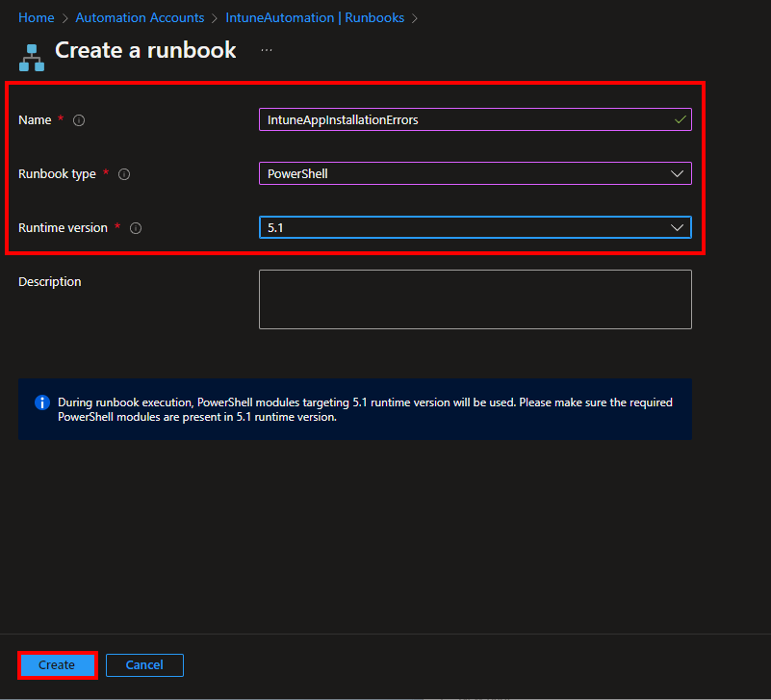The image size is (771, 700).
Task: Click the green checkmark in the Name field
Action: (x=680, y=119)
